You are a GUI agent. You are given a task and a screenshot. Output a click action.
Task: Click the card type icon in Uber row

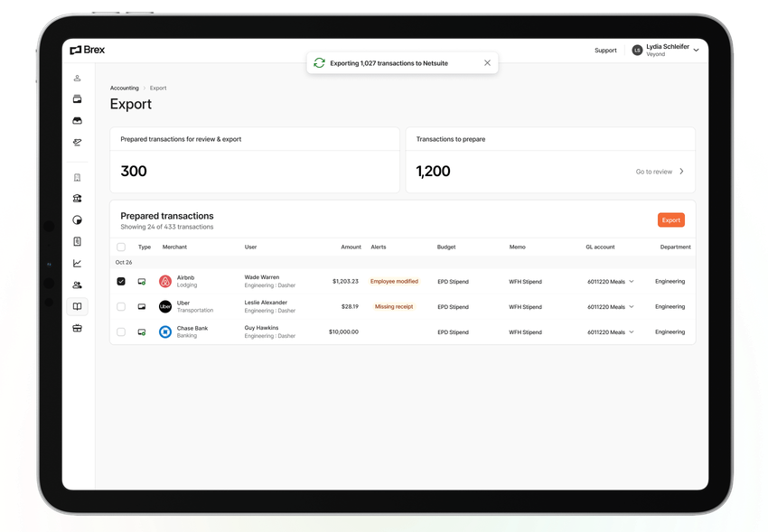[142, 307]
